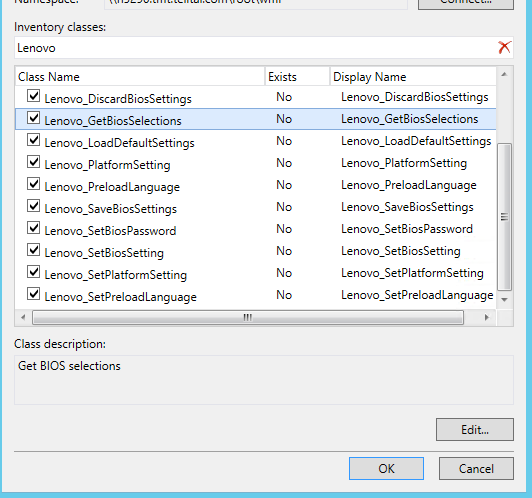Select the Lenovo_SaveBiosSettings row
This screenshot has width=532, height=498.
click(x=255, y=207)
